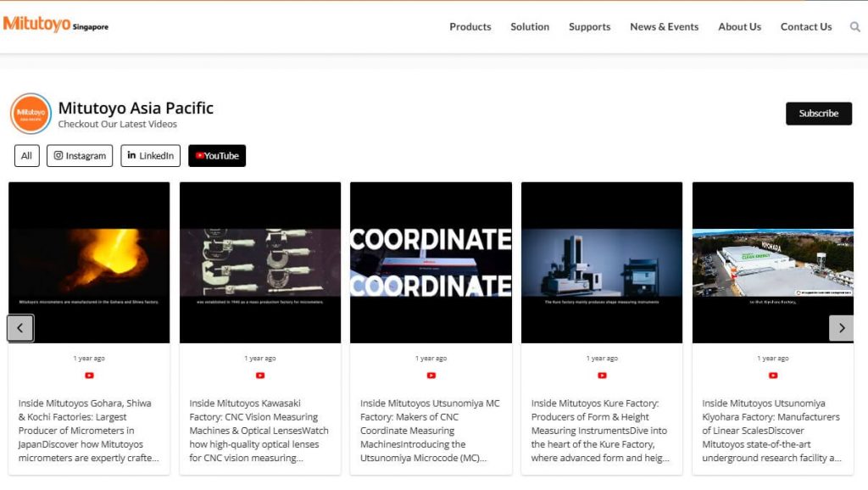This screenshot has width=868, height=490.
Task: Click YouTube icon under Kure Factory video
Action: [602, 376]
